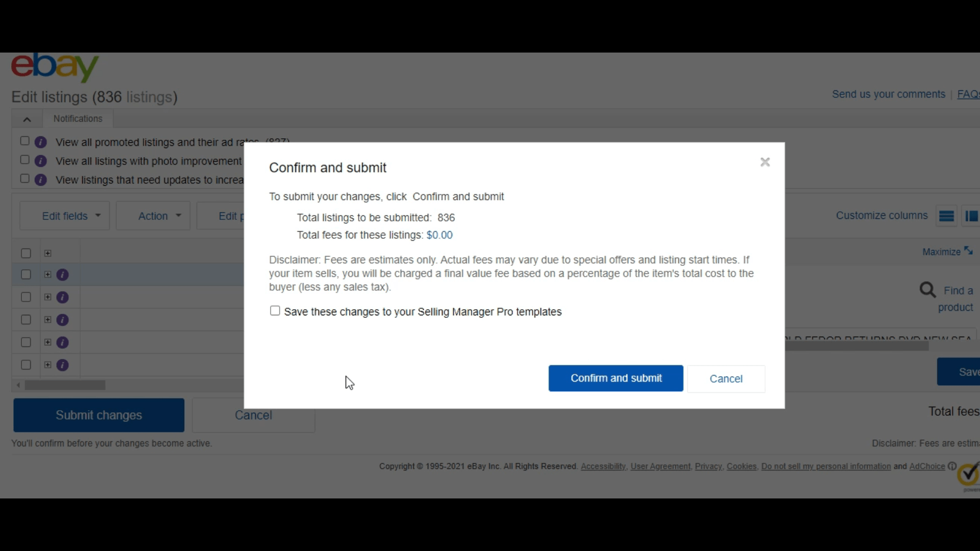Collapse the Notifications panel with the chevron
This screenshot has width=980, height=551.
[x=27, y=119]
